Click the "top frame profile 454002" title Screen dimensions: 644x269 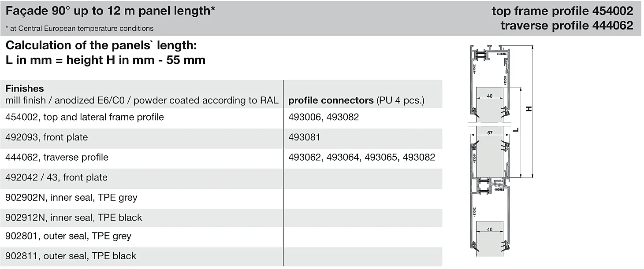tap(562, 11)
